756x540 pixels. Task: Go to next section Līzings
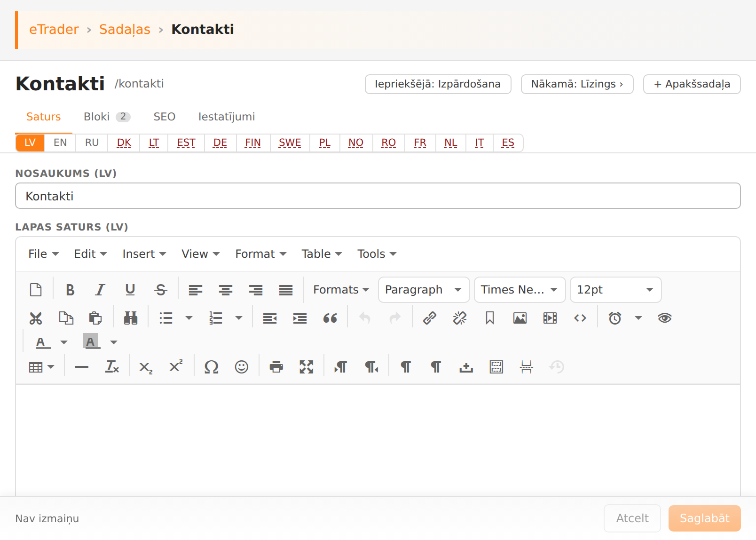click(x=577, y=84)
